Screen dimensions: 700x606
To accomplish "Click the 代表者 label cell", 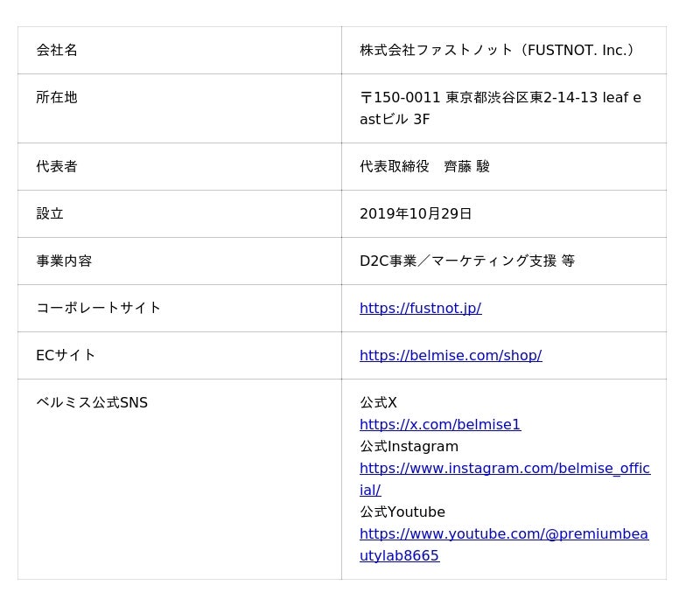I will pos(57,166).
